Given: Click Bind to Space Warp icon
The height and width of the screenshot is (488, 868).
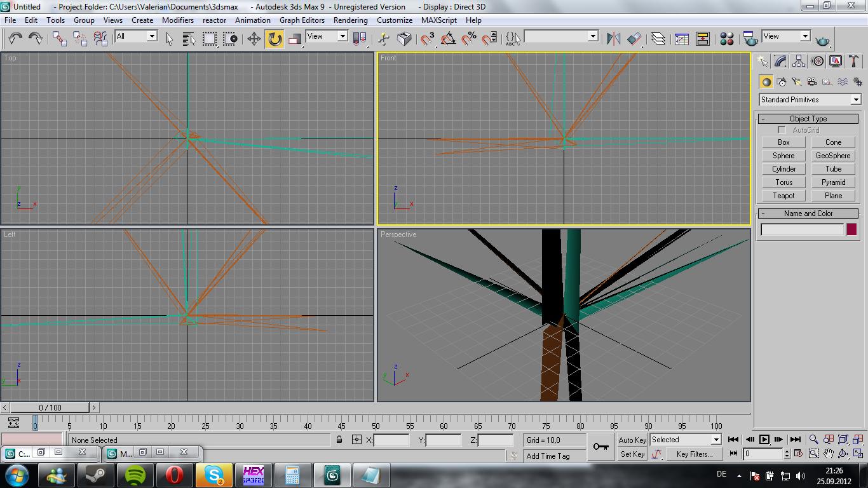Looking at the screenshot, I should pyautogui.click(x=100, y=39).
